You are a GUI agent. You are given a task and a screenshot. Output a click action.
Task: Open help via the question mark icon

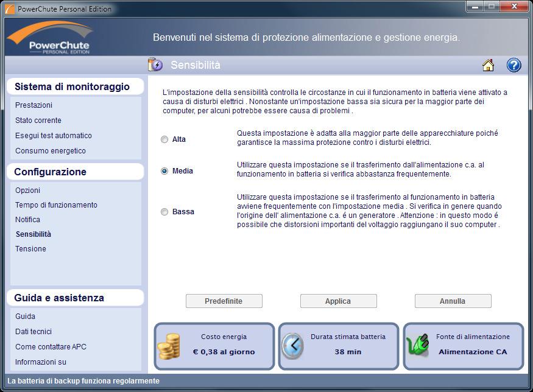[x=513, y=65]
